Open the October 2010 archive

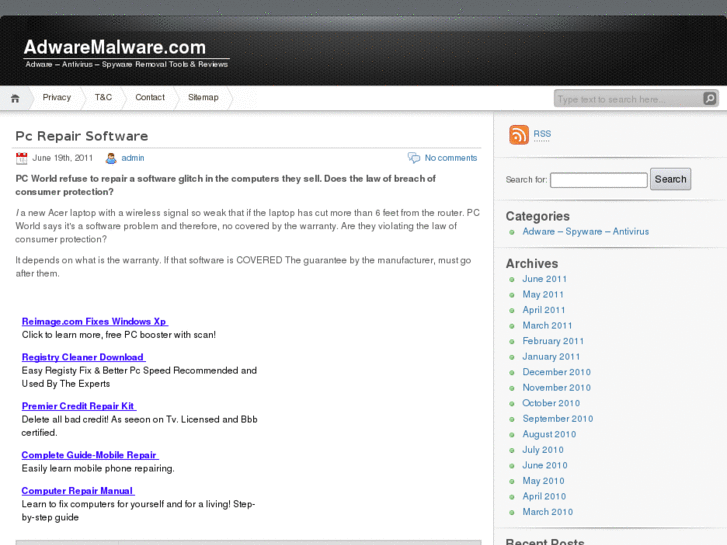coord(551,403)
